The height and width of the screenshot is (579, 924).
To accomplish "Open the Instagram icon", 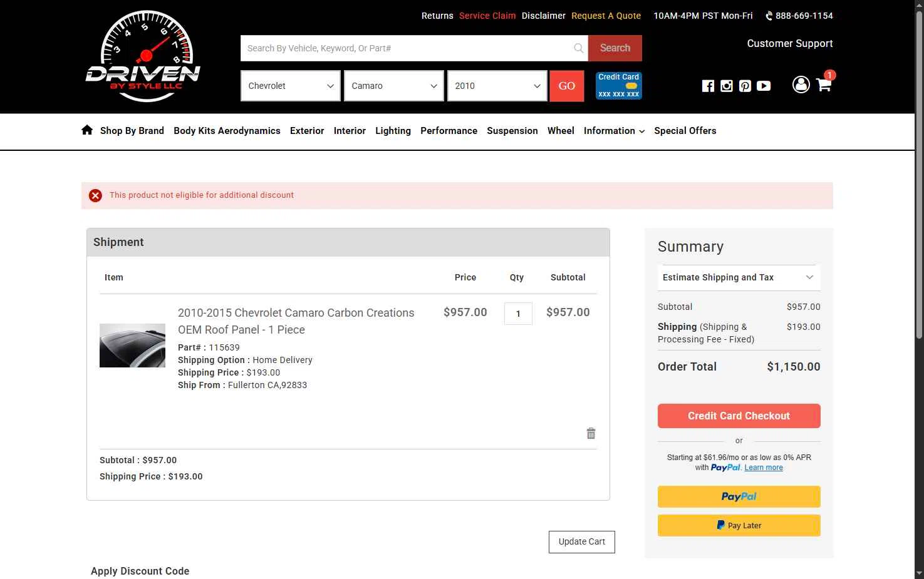I will pos(727,86).
